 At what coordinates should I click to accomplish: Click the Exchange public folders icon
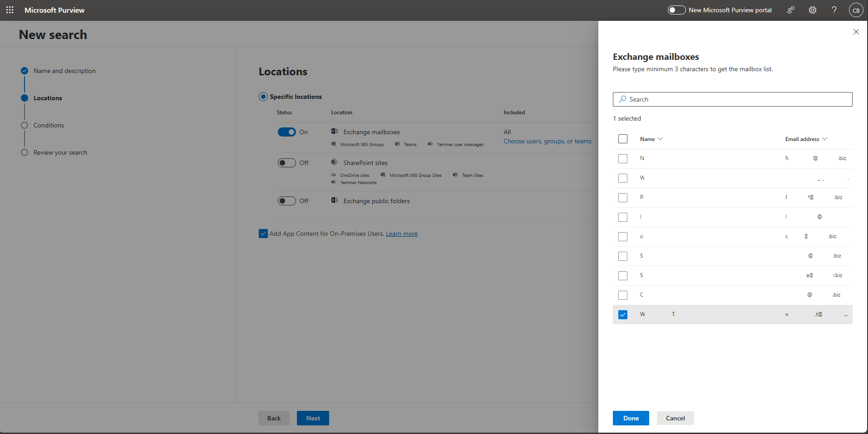(335, 200)
